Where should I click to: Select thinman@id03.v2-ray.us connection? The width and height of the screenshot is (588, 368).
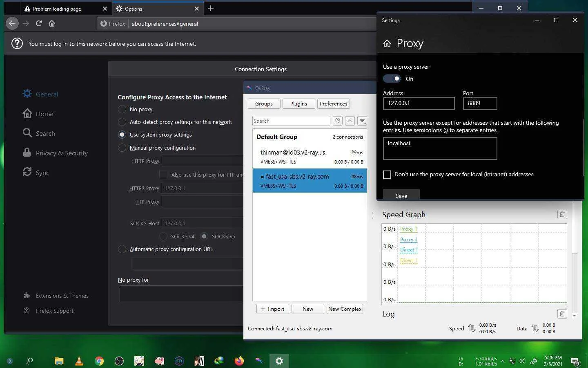[x=310, y=157]
